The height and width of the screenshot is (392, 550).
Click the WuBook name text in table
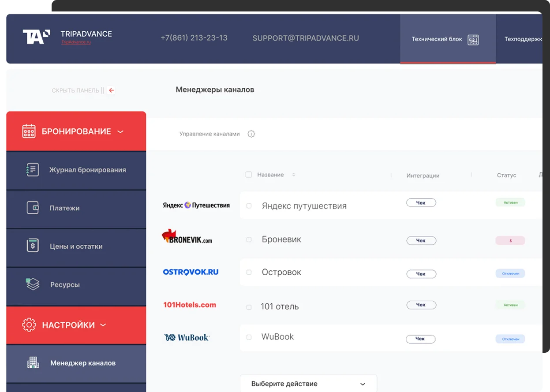278,337
